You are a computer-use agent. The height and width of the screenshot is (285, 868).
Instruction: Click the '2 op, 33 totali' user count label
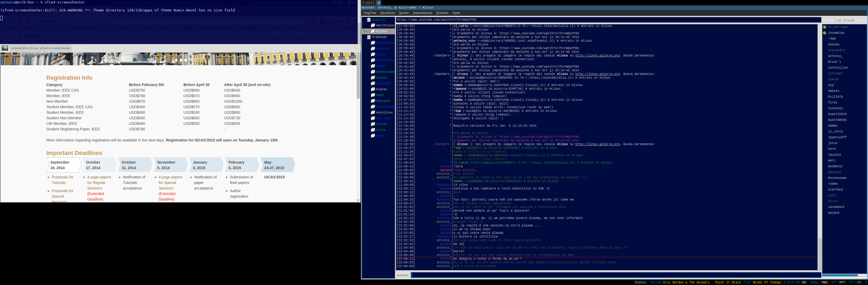[x=844, y=20]
